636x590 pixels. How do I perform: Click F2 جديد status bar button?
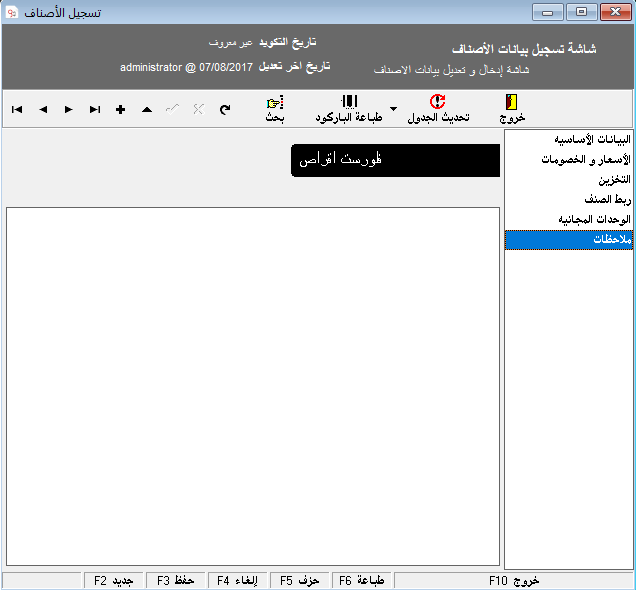click(x=114, y=581)
